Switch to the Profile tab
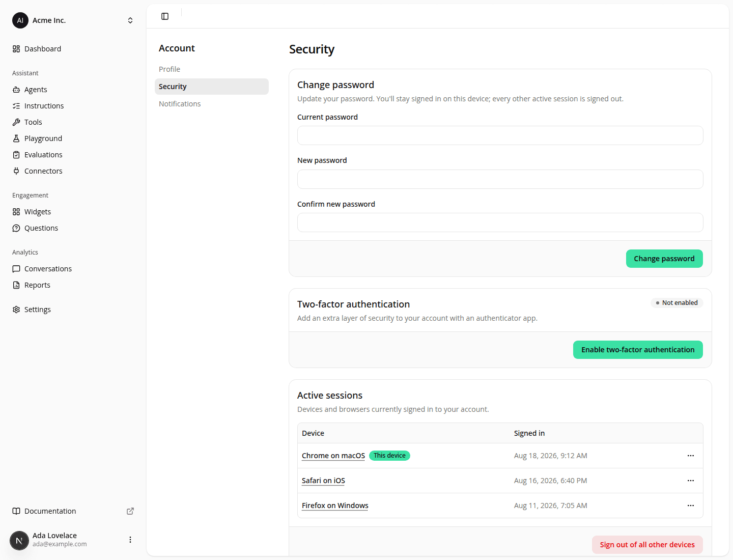 [x=212, y=69]
